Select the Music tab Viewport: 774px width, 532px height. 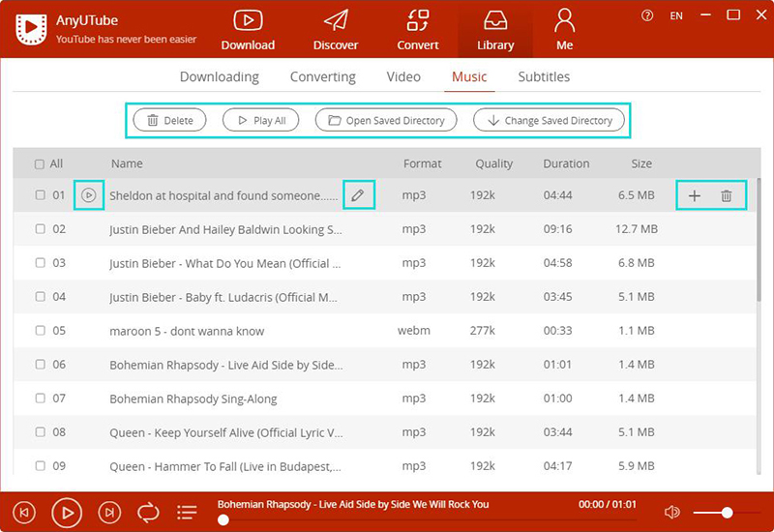469,77
